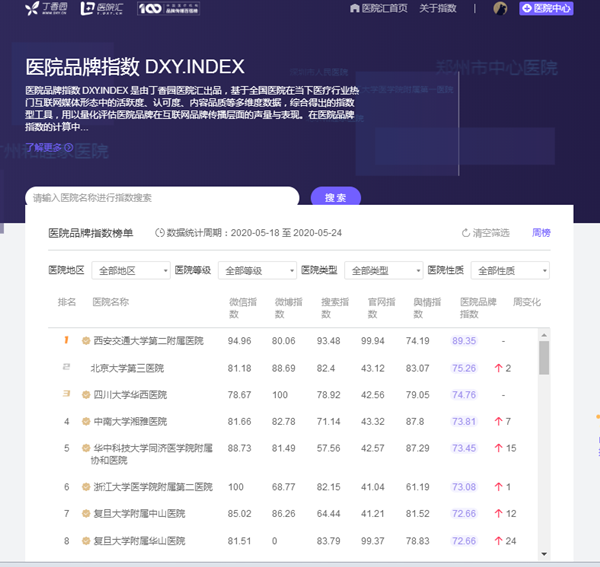The width and height of the screenshot is (600, 567).
Task: Click the brand index value 73.81
Action: click(x=464, y=421)
